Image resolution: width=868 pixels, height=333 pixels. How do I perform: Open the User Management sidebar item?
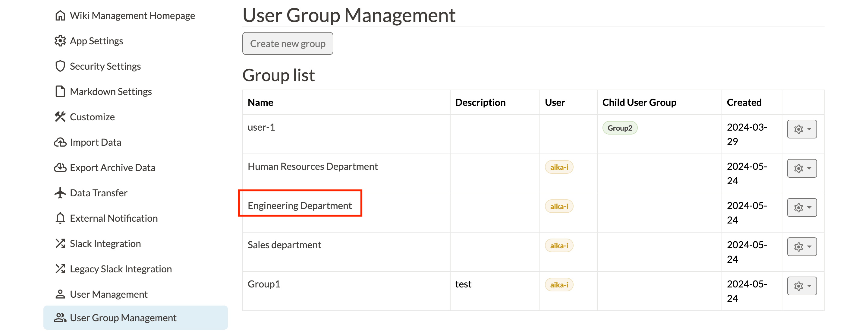pyautogui.click(x=108, y=294)
